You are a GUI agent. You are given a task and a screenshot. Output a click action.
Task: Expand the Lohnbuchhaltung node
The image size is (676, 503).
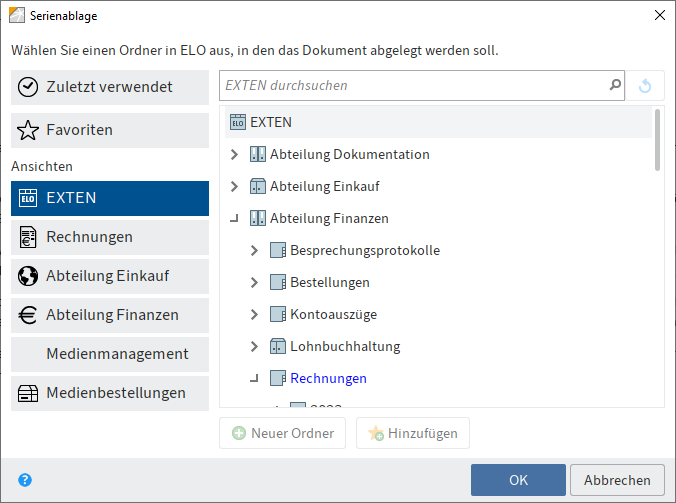tap(254, 346)
